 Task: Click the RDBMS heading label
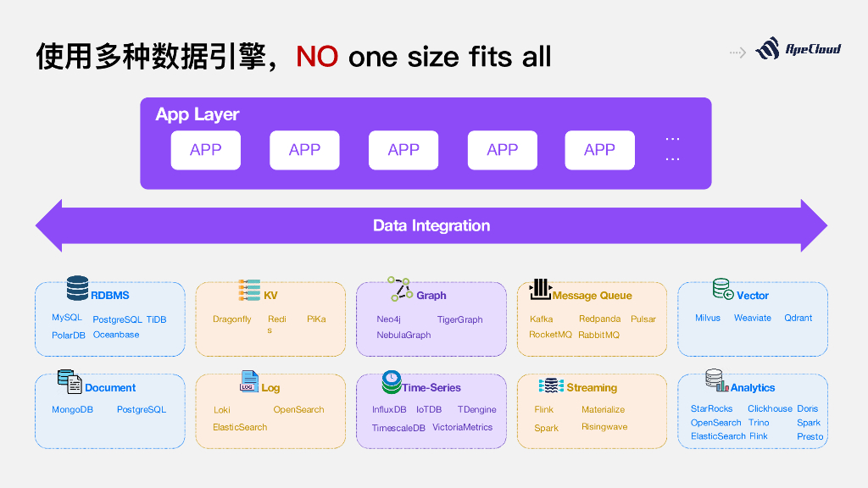pyautogui.click(x=109, y=296)
